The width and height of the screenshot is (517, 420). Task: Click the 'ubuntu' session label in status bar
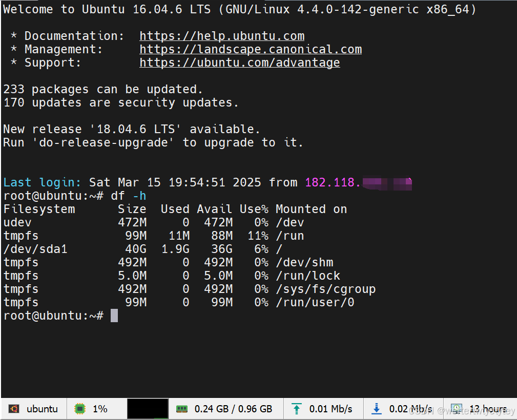[42, 409]
